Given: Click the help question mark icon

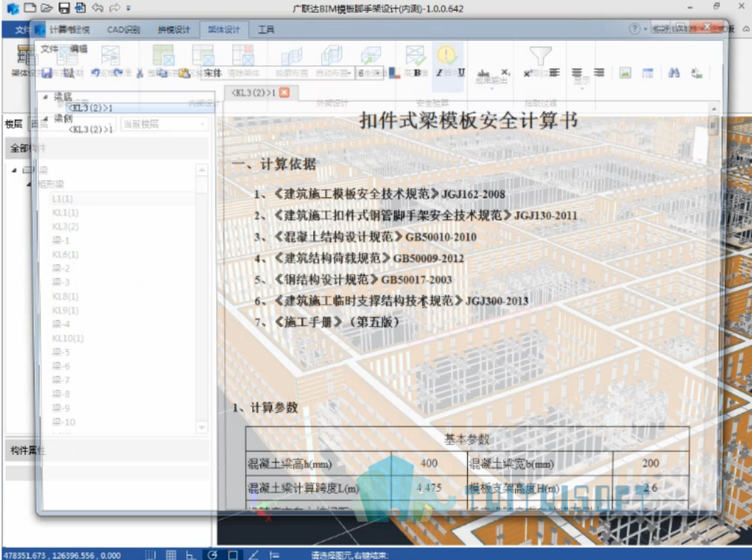Looking at the screenshot, I should 634,29.
